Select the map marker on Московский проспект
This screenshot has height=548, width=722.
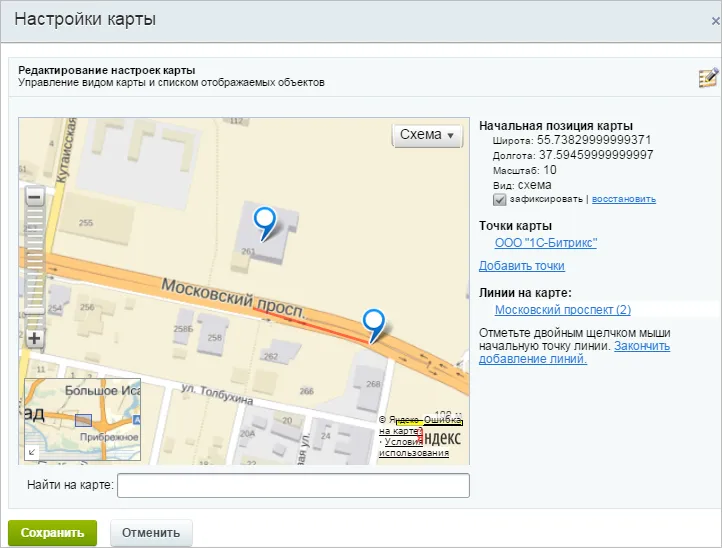373,325
